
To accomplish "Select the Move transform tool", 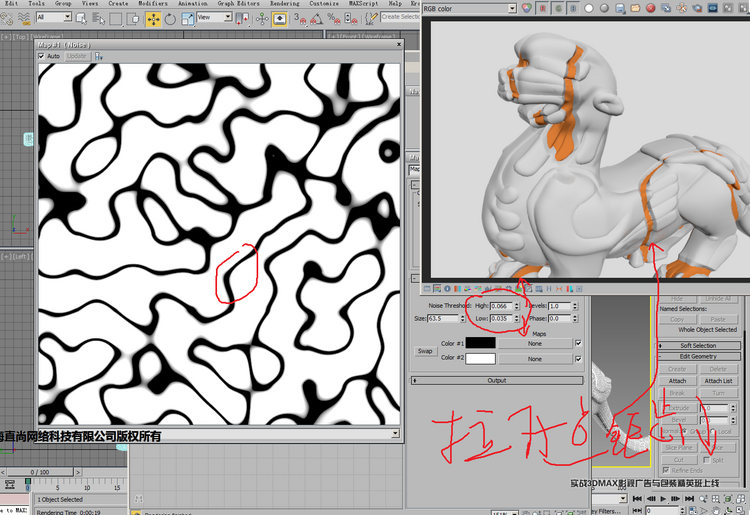I will 153,19.
